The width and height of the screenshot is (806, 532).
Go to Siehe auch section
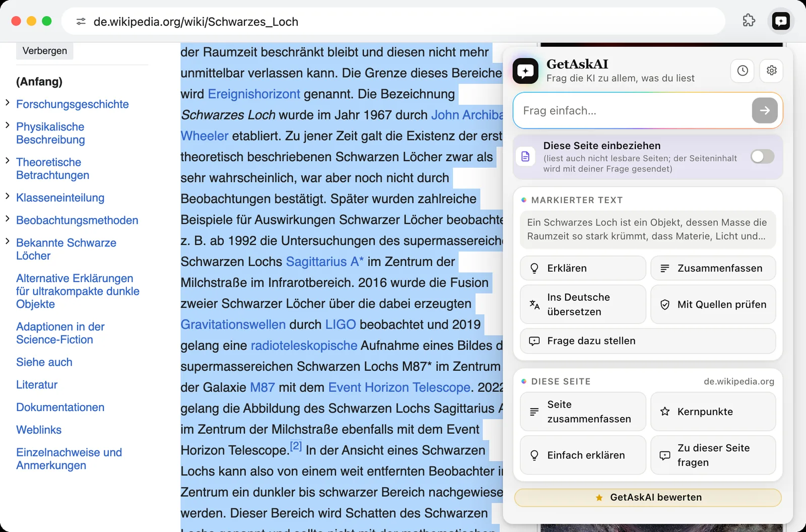[44, 362]
